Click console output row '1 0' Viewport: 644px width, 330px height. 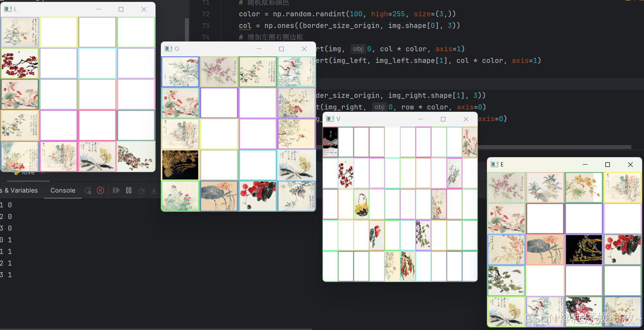(6, 205)
